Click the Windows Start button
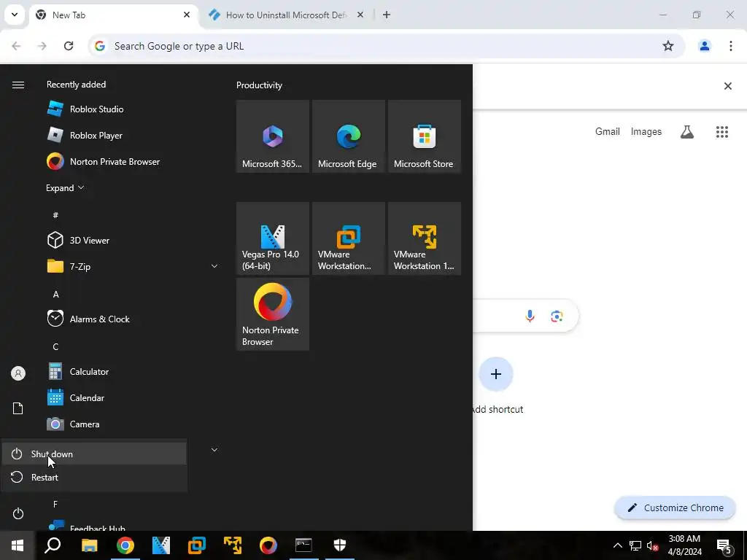The image size is (747, 560). click(x=18, y=545)
